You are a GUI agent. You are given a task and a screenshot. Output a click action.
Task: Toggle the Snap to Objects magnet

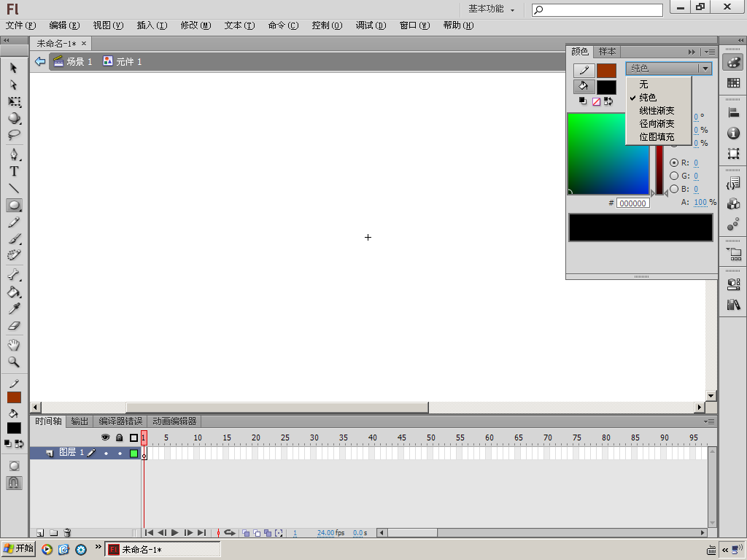tap(14, 483)
